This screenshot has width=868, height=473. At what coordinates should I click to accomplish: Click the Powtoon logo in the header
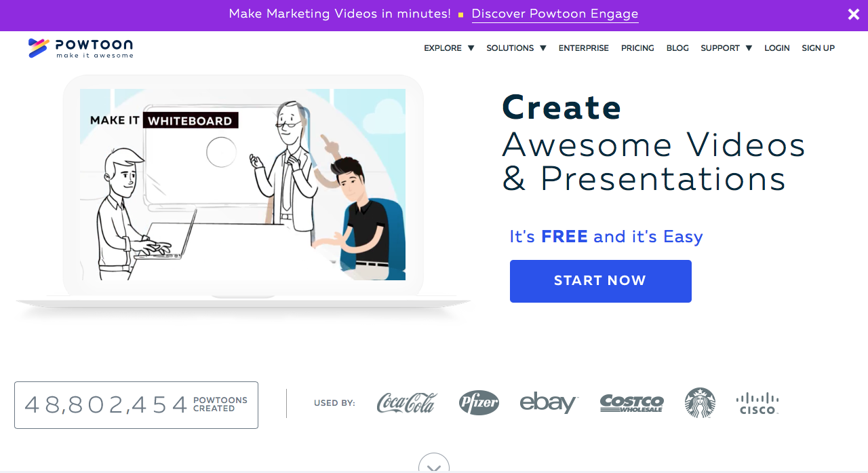(81, 48)
